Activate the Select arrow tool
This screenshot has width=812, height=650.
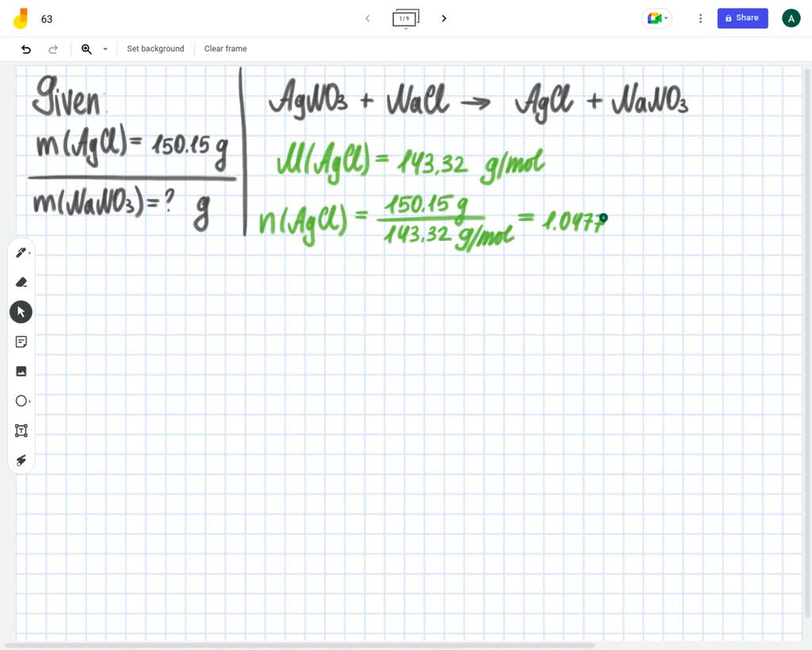21,312
